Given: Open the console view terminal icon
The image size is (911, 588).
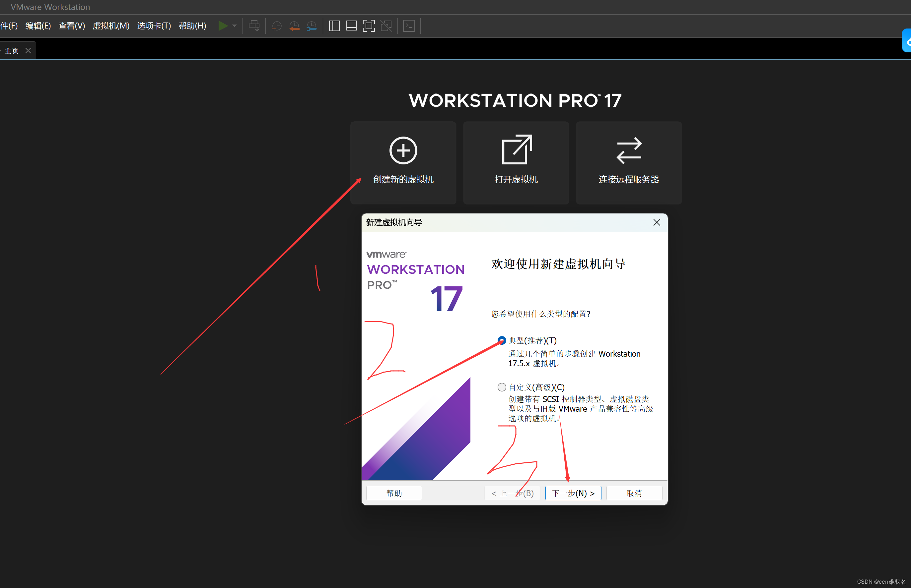Looking at the screenshot, I should pos(409,26).
